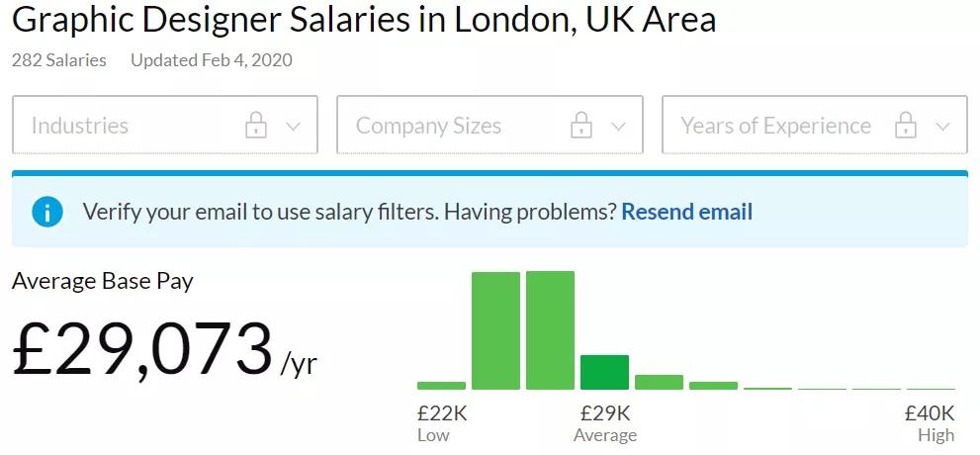Screen dimensions: 980x455
Task: Click the tallest histogram bar beside the average bar
Action: tap(550, 330)
